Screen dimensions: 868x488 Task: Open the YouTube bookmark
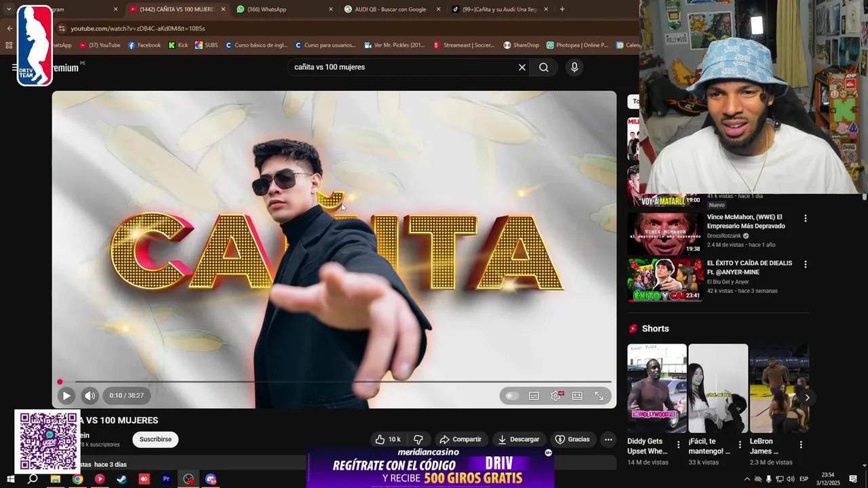click(x=100, y=45)
